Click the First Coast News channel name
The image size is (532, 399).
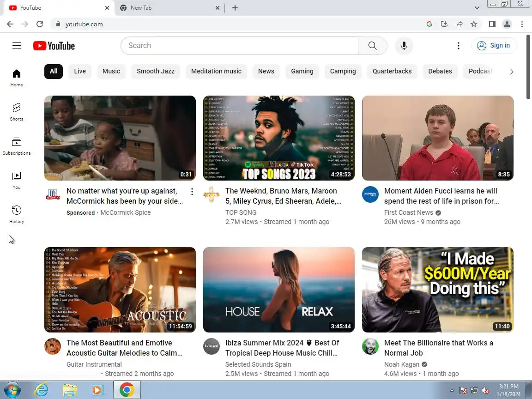point(409,212)
